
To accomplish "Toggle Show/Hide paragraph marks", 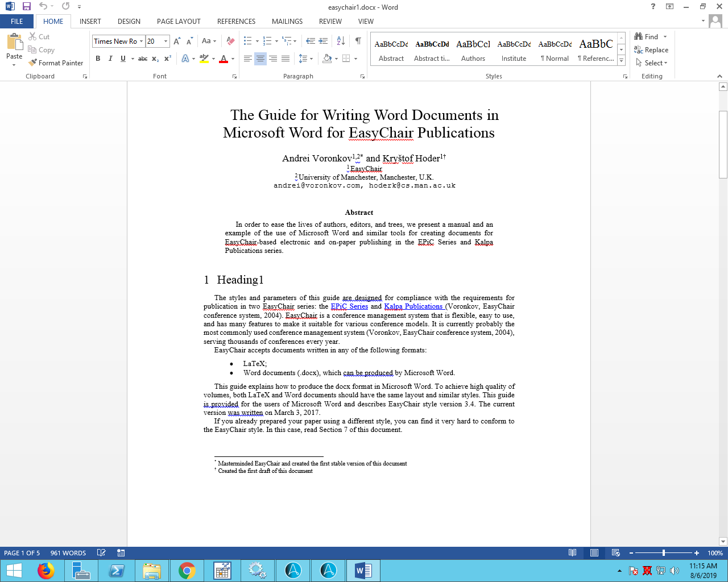I will click(x=358, y=41).
